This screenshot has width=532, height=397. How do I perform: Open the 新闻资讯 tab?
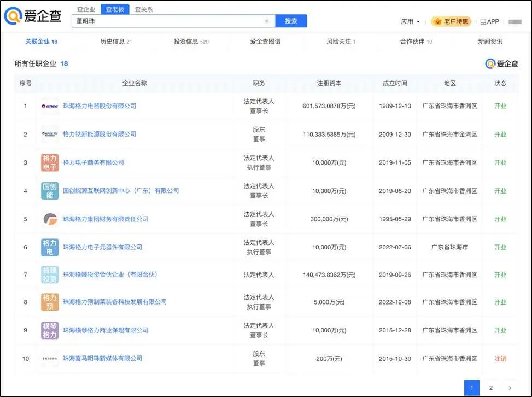point(490,42)
